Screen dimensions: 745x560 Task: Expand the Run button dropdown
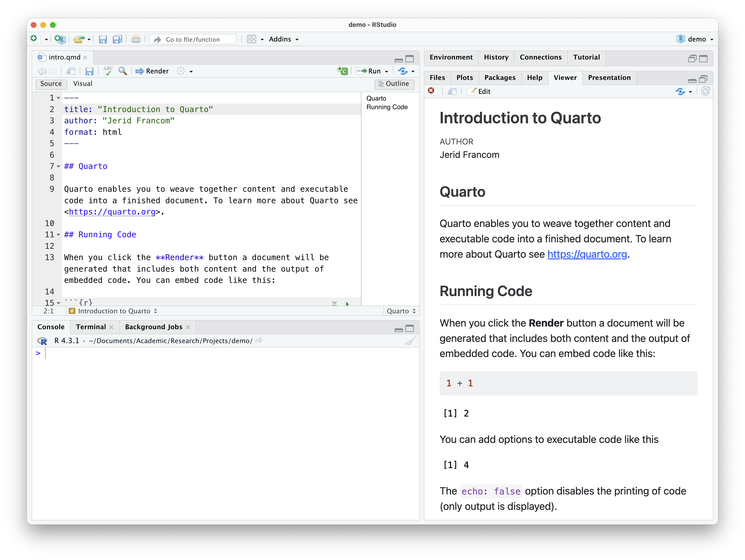[x=387, y=71]
